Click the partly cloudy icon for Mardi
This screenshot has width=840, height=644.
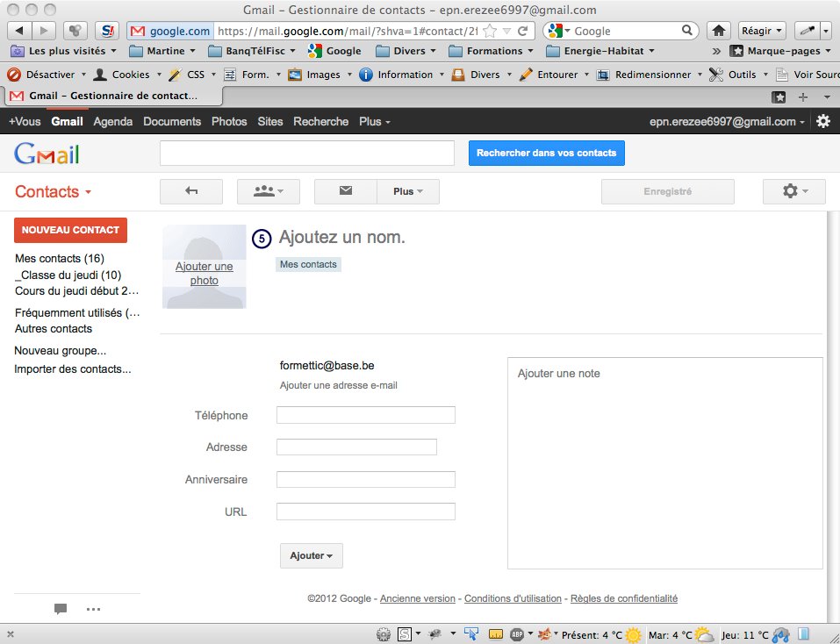pos(704,635)
